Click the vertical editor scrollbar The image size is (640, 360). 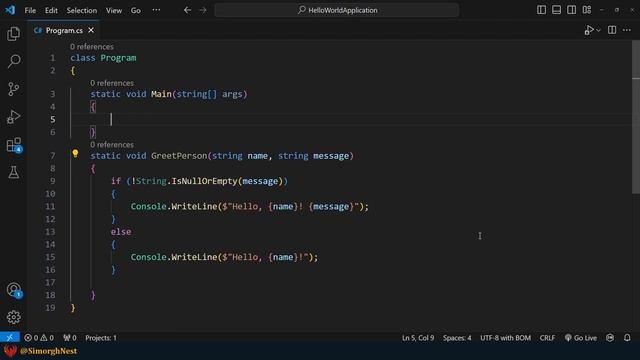pos(636,116)
